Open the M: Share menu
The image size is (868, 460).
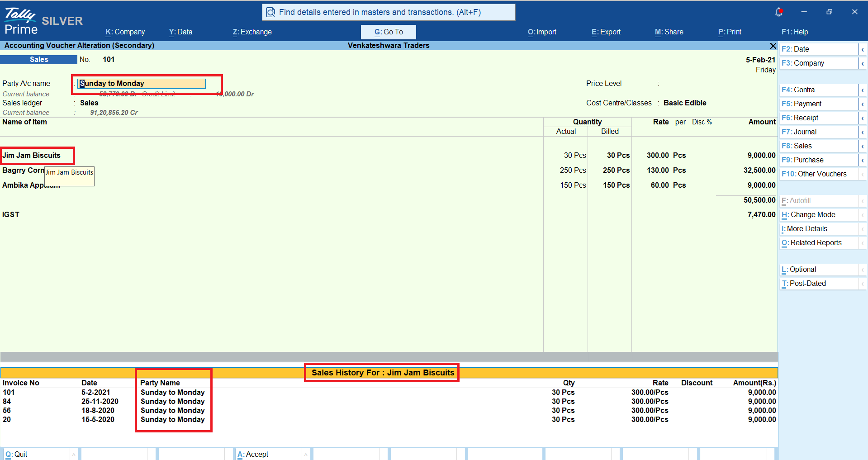pyautogui.click(x=669, y=32)
